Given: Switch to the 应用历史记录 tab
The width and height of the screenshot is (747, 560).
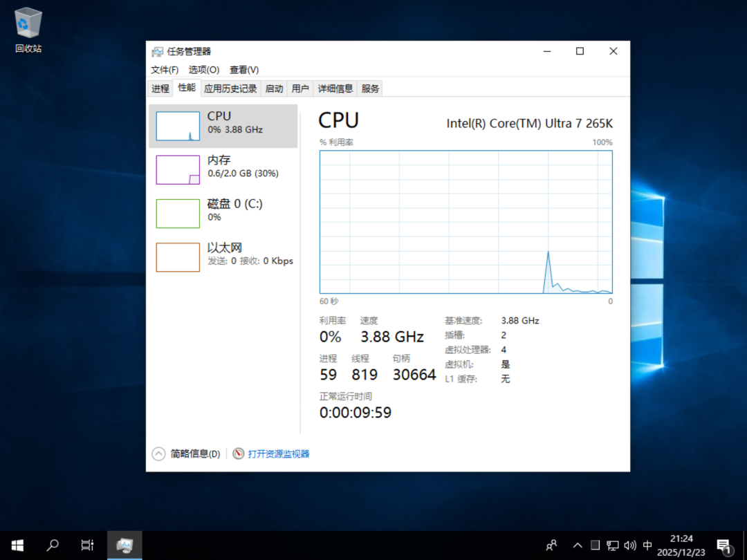Looking at the screenshot, I should [230, 88].
